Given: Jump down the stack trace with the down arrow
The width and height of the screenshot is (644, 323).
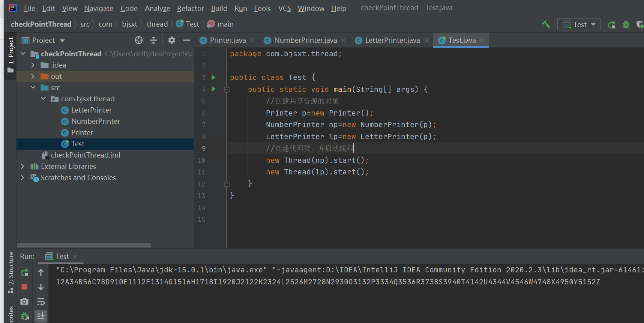Looking at the screenshot, I should (x=41, y=287).
